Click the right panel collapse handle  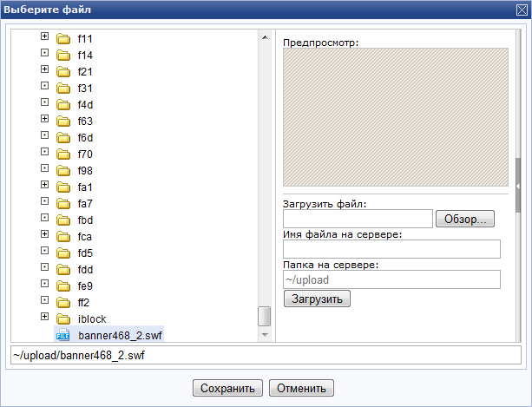pyautogui.click(x=518, y=186)
